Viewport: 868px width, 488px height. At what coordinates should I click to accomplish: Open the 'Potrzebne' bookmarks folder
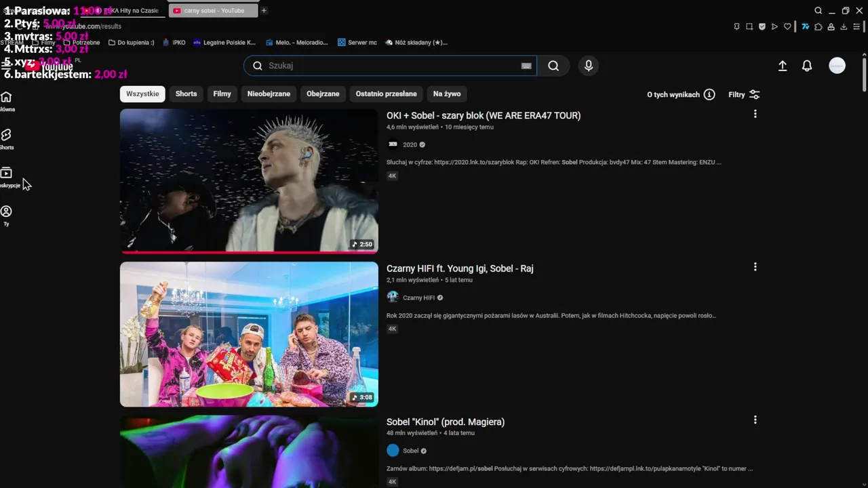tap(81, 42)
